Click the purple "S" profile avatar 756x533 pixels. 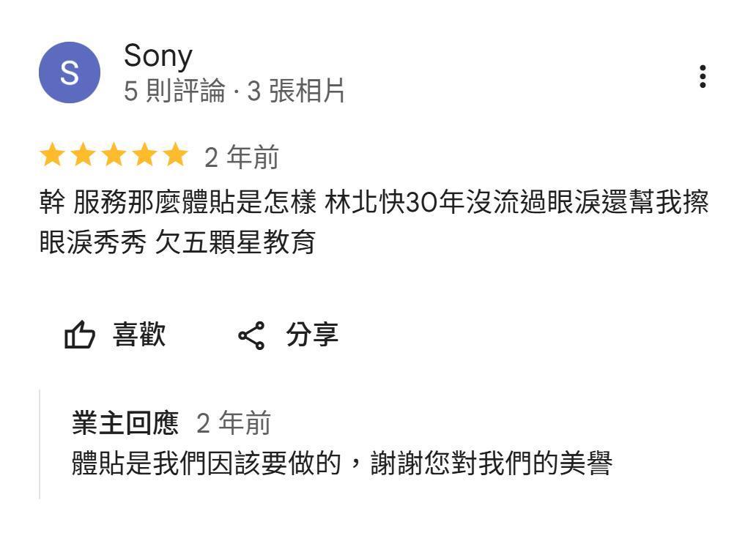69,72
